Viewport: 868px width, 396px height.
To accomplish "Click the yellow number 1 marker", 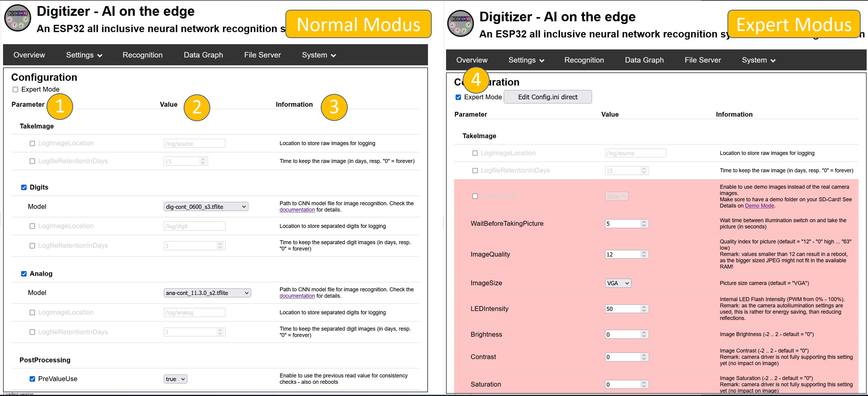I will point(60,107).
